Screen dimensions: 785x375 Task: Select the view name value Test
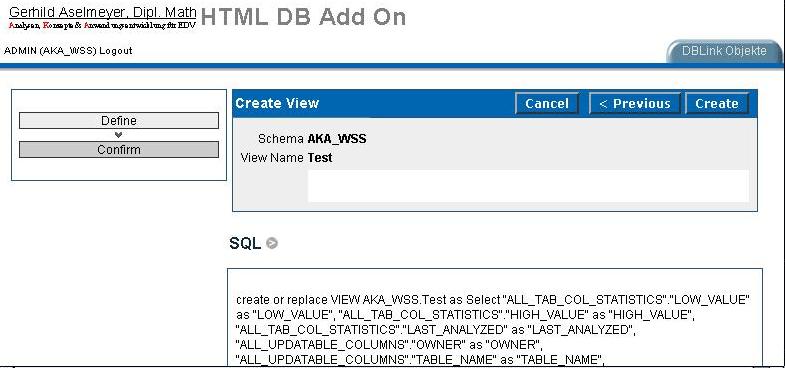(x=320, y=158)
